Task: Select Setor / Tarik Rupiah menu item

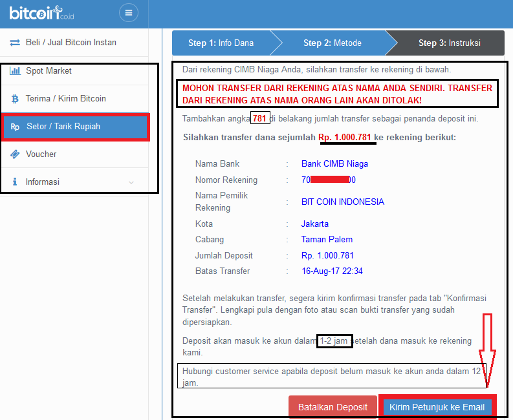Action: click(76, 127)
